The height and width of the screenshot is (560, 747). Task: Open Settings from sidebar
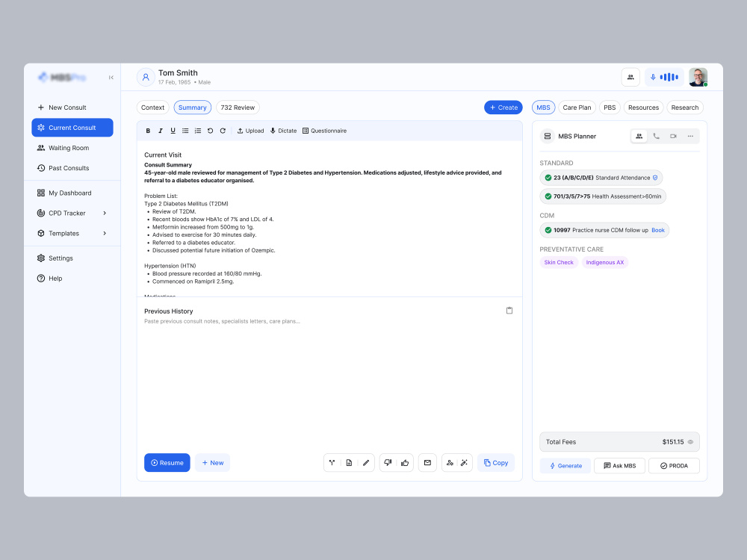(x=72, y=258)
